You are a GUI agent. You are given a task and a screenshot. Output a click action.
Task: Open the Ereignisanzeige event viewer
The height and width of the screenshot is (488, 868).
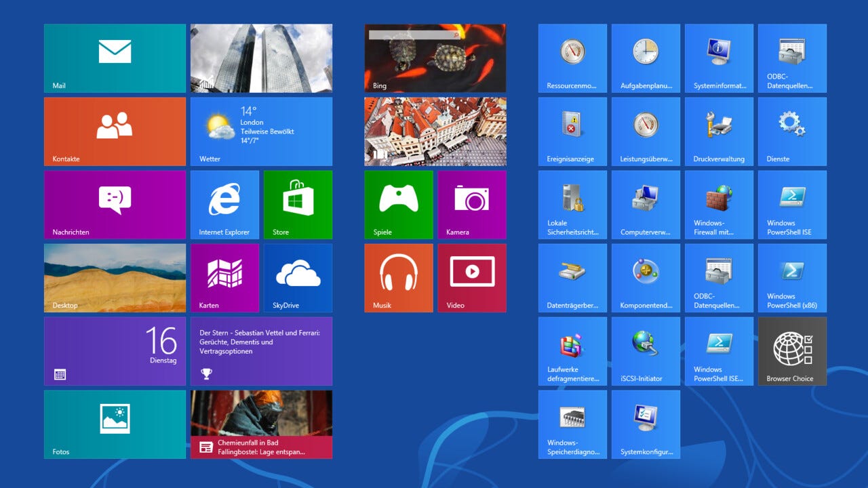click(x=572, y=131)
